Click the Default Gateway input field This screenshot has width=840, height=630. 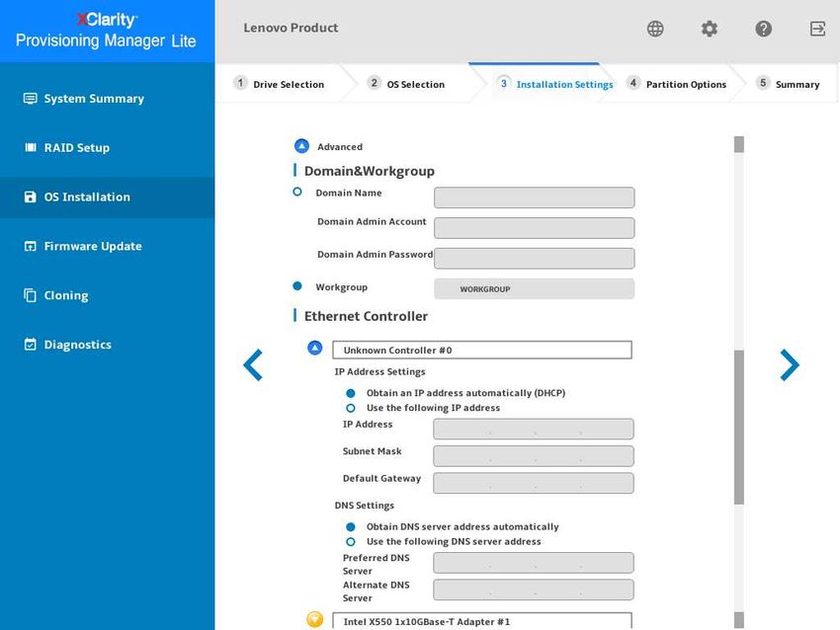pyautogui.click(x=534, y=483)
